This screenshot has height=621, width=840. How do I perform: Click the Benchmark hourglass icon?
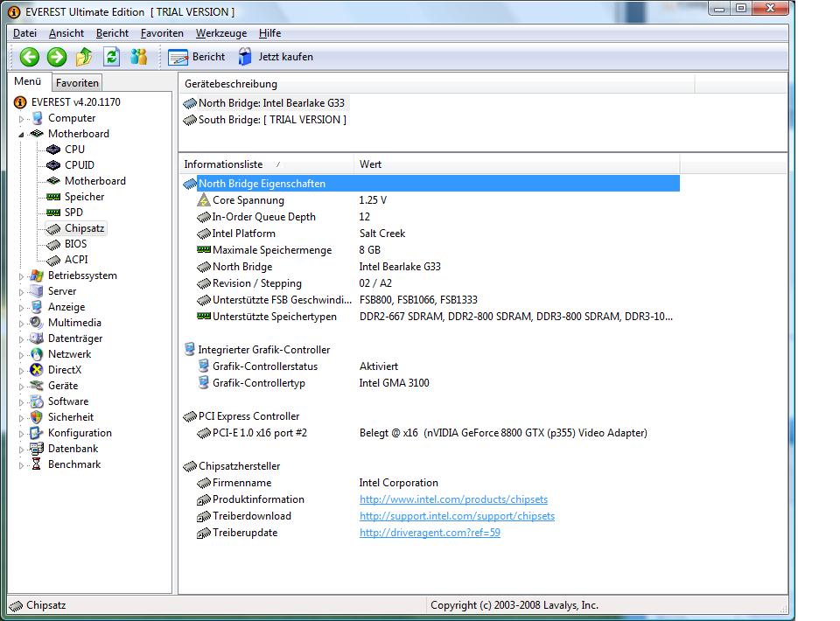pos(37,464)
